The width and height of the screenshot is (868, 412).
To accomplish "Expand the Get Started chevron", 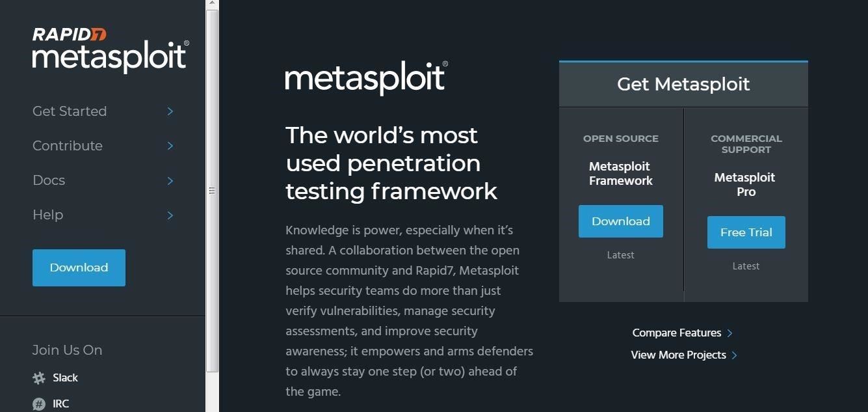I will click(x=170, y=111).
